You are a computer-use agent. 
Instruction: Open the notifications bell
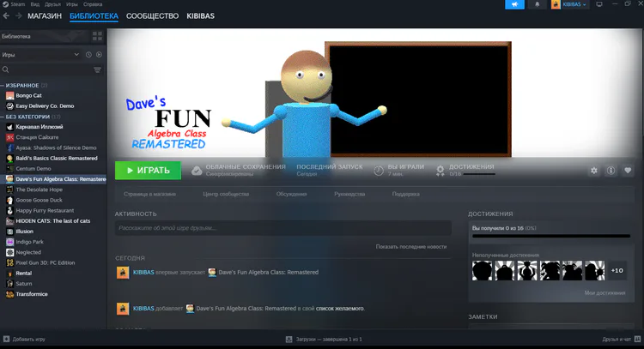tap(537, 4)
